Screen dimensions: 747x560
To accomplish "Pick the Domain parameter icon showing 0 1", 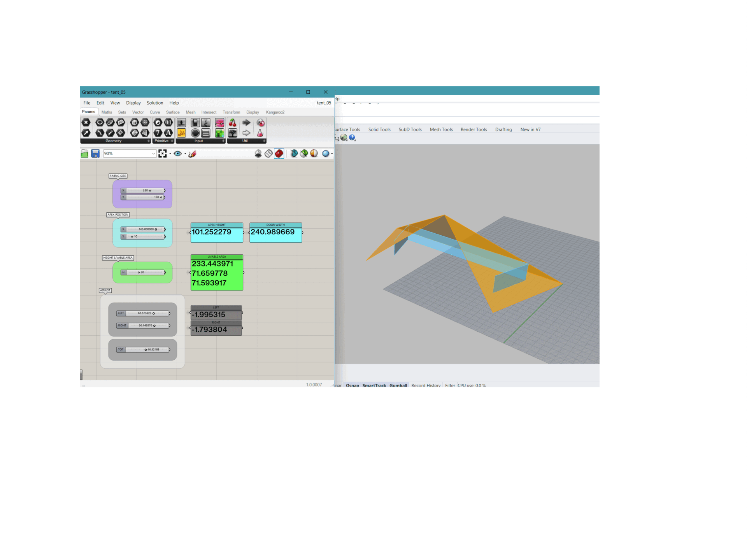I will click(168, 122).
